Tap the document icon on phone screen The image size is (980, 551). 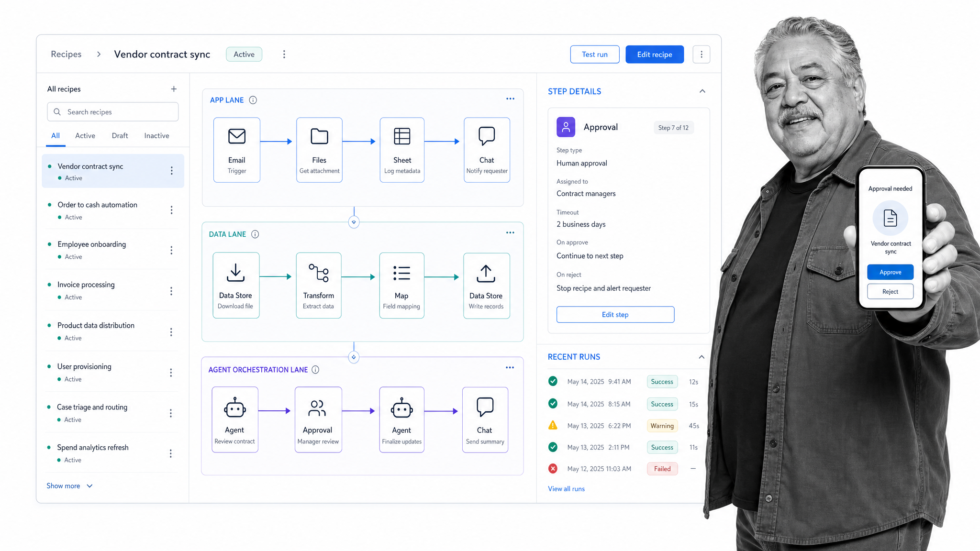(x=890, y=219)
